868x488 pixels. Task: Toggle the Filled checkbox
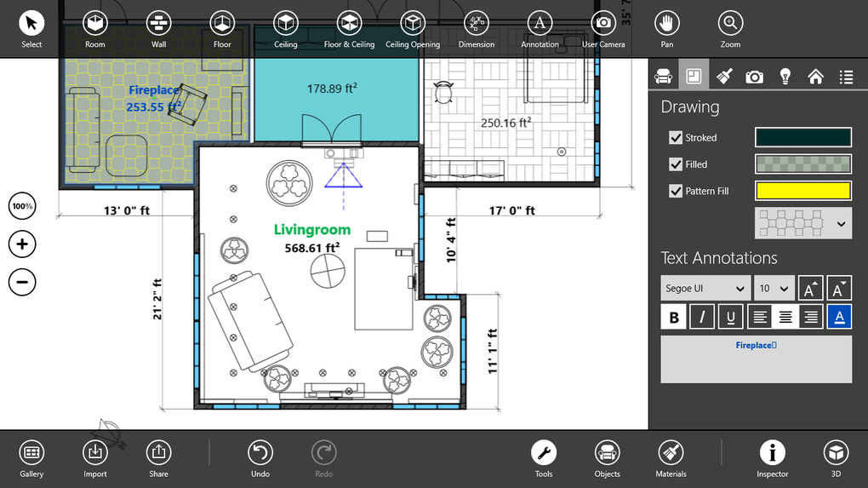pos(676,164)
